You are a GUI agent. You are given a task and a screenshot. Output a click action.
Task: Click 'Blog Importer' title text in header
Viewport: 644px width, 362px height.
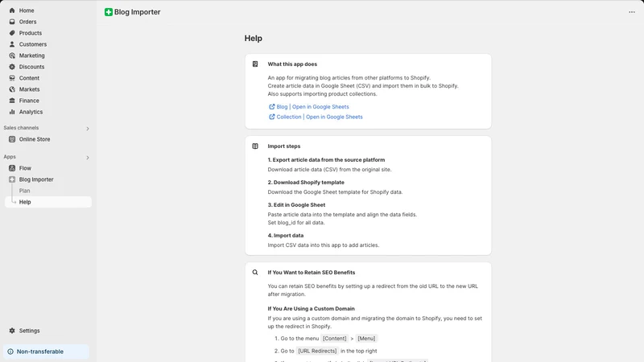(x=137, y=12)
